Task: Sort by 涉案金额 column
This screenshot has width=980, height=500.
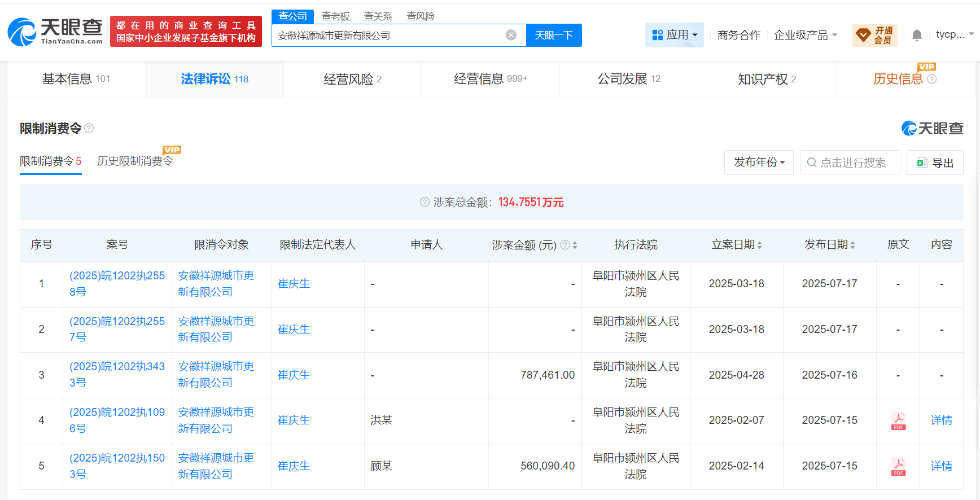Action: tap(575, 245)
